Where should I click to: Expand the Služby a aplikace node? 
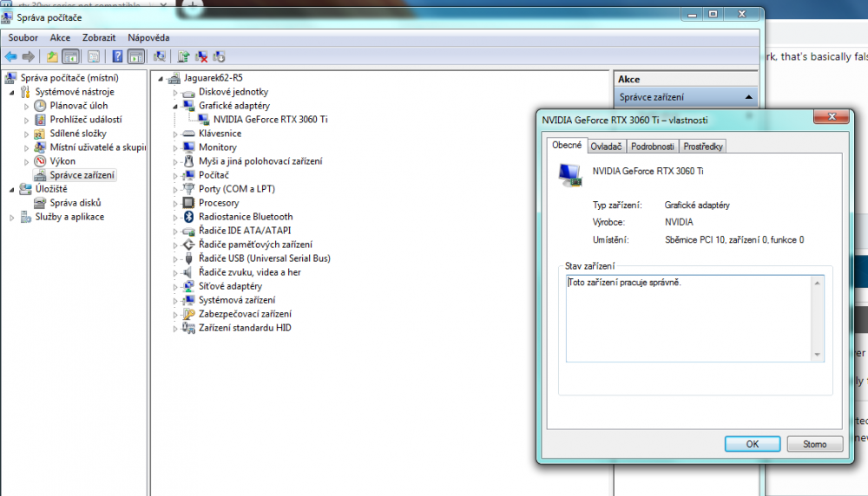point(12,217)
